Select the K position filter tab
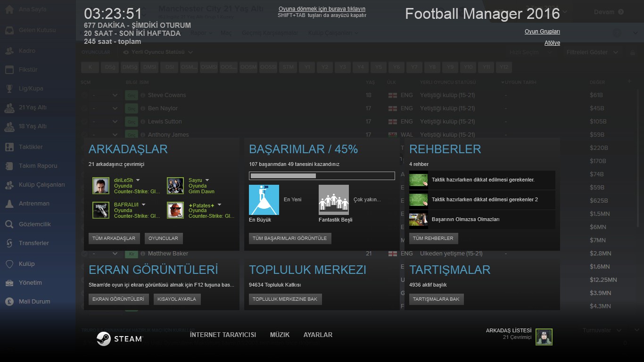Viewport: 644px width, 362px height. (x=90, y=67)
